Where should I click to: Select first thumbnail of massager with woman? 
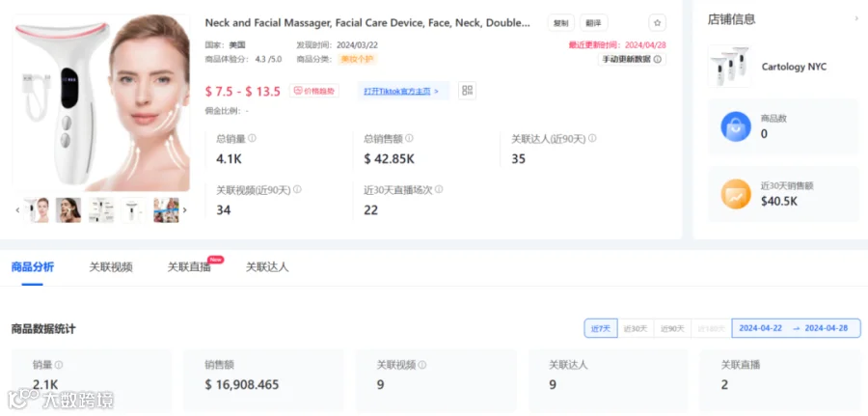(x=36, y=210)
